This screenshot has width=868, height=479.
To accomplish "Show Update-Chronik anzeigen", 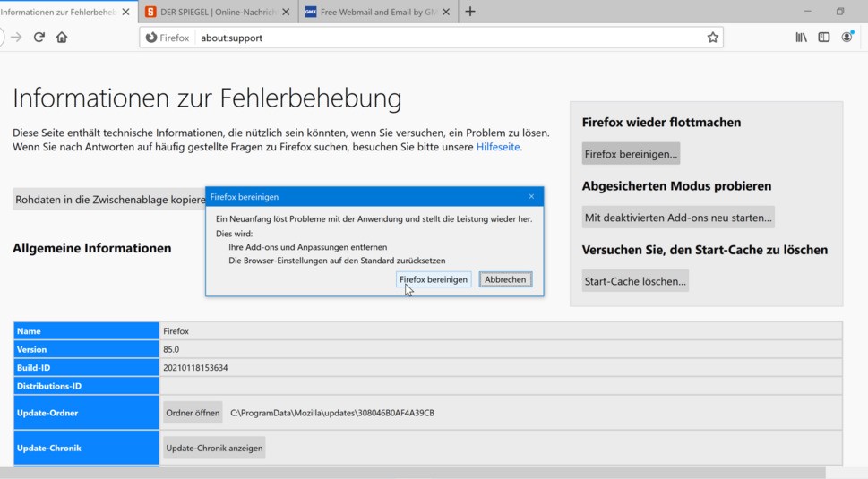I will pos(214,448).
